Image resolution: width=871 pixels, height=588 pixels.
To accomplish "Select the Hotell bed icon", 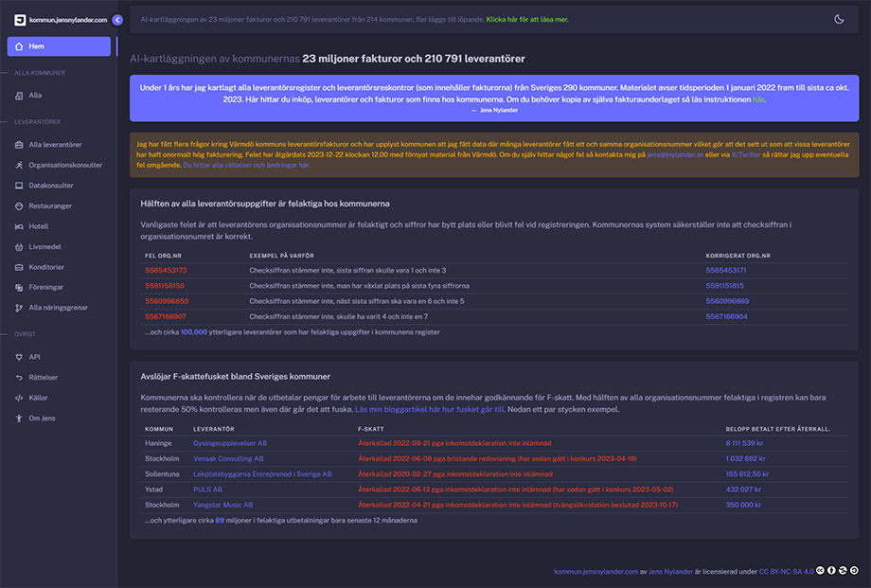I will (x=20, y=226).
